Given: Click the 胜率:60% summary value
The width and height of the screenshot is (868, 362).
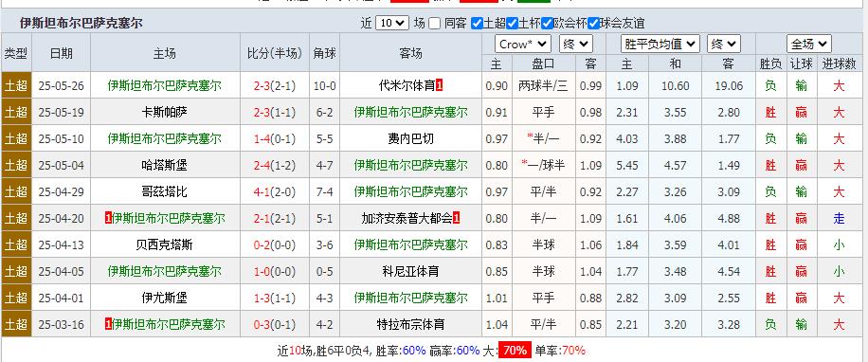Looking at the screenshot, I should tap(401, 351).
